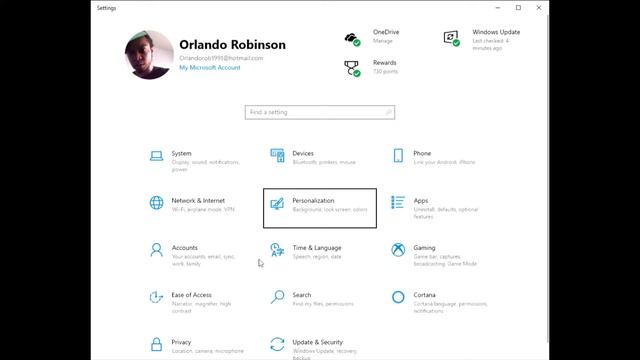This screenshot has width=640, height=360.
Task: Click 'Bluetooth, printers, mouse' description
Action: tap(324, 162)
